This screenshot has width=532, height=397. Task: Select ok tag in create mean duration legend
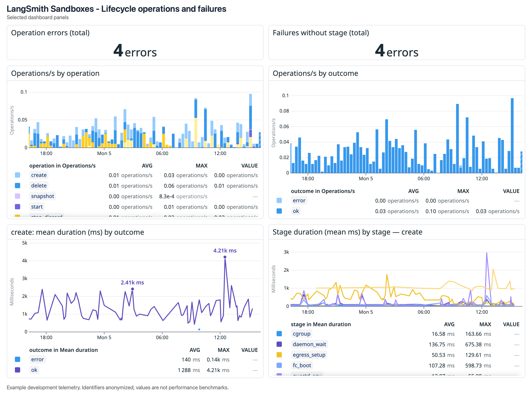34,370
